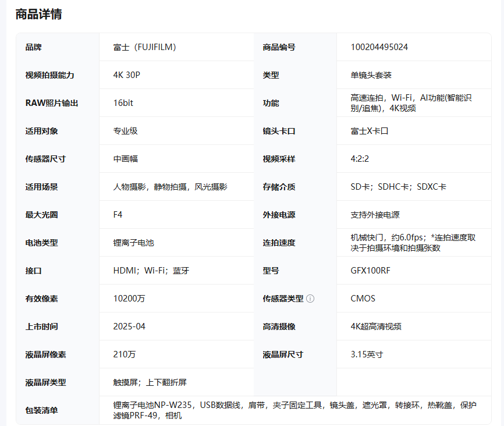Select the value 16bit
Screen dimensions: 504x426
123,103
